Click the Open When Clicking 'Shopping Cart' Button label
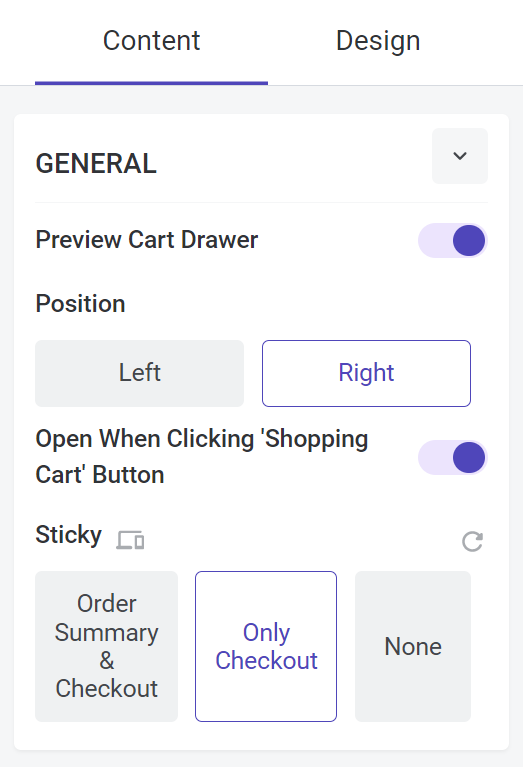The width and height of the screenshot is (523, 767). click(202, 457)
